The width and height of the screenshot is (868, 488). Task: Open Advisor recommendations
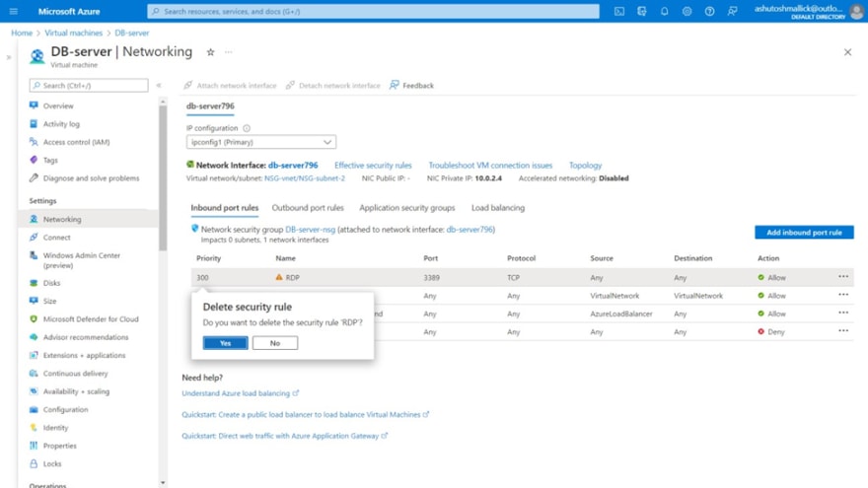click(x=85, y=337)
